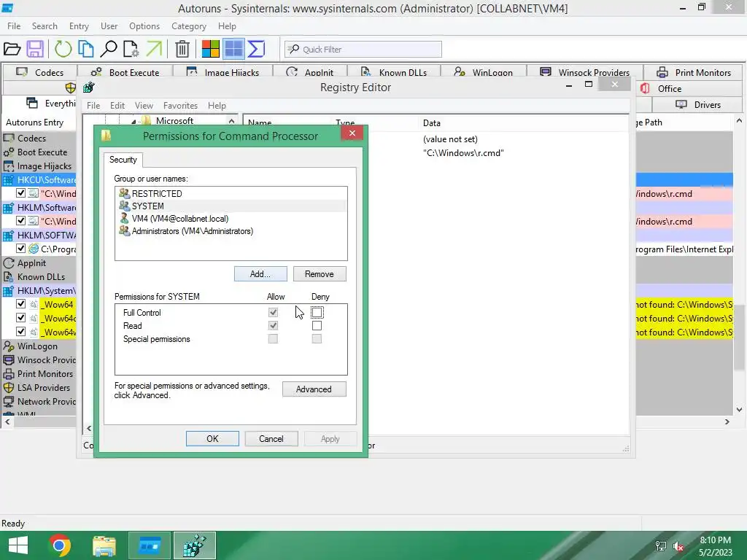
Task: Click the clock showing 8:10 PM
Action: [715, 540]
